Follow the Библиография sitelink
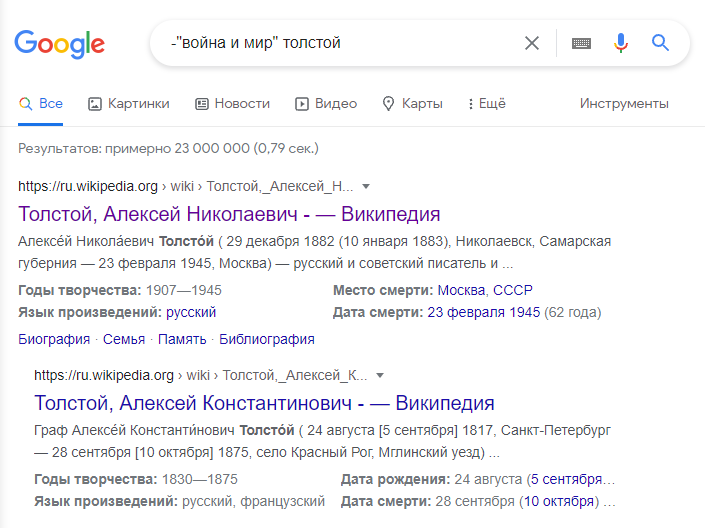This screenshot has height=528, width=705. (x=267, y=339)
